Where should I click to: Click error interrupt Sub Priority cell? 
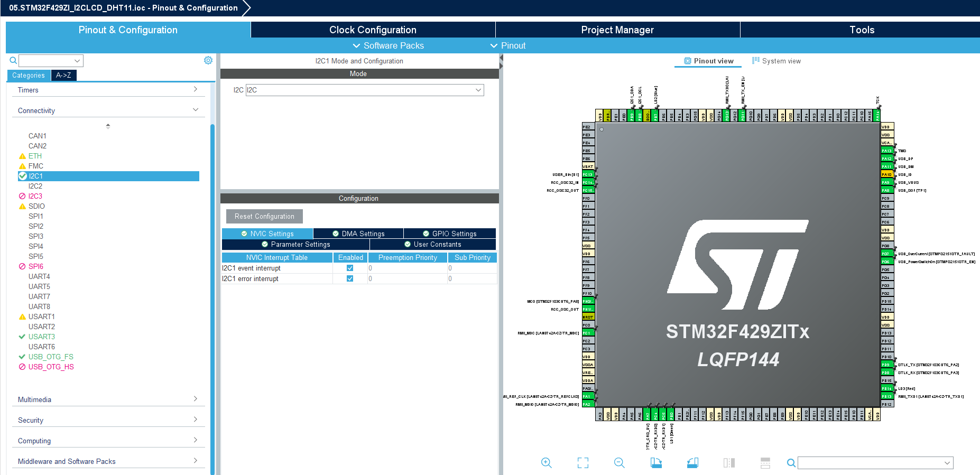point(472,278)
